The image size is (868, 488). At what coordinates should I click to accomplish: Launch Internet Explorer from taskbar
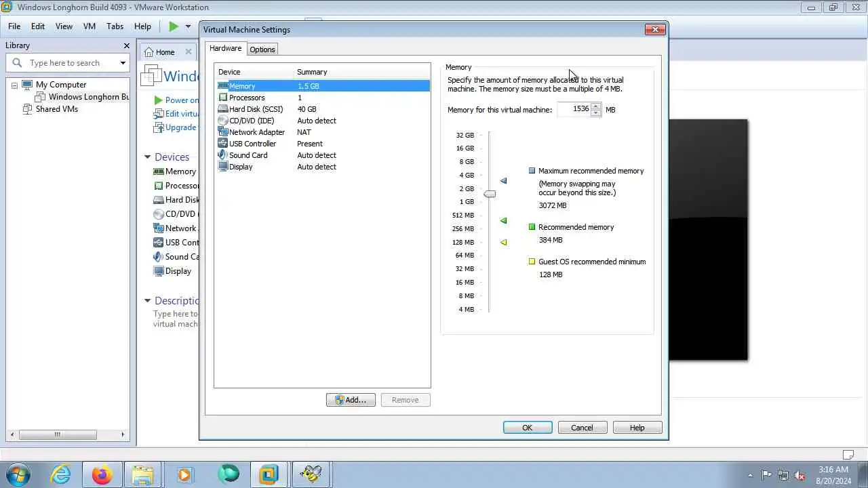pyautogui.click(x=61, y=474)
